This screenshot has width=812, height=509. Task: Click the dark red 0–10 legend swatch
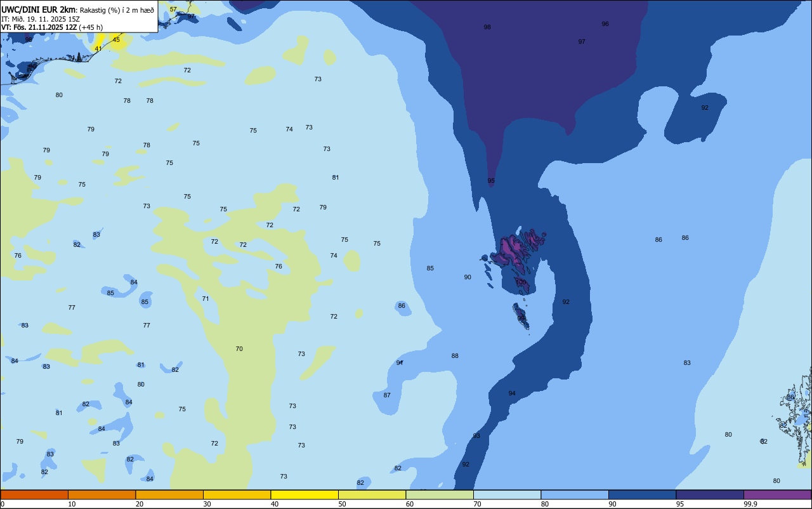pyautogui.click(x=34, y=494)
